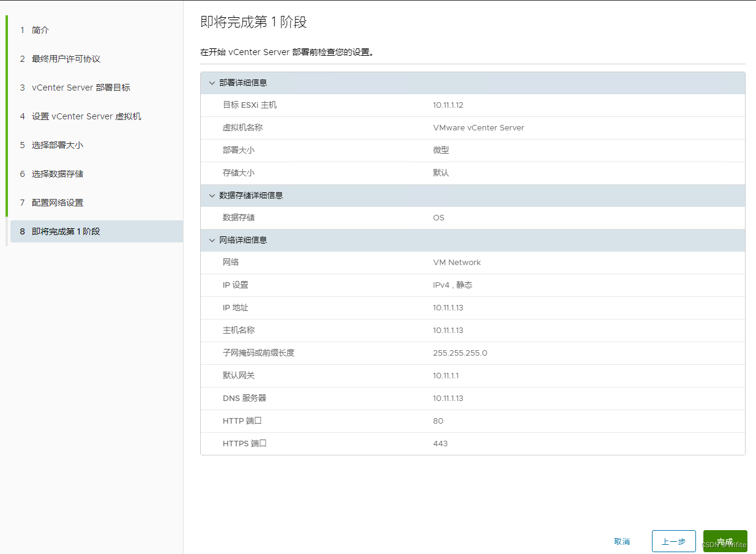
Task: Click the 数据存储详细信息 section header text
Action: [x=251, y=195]
